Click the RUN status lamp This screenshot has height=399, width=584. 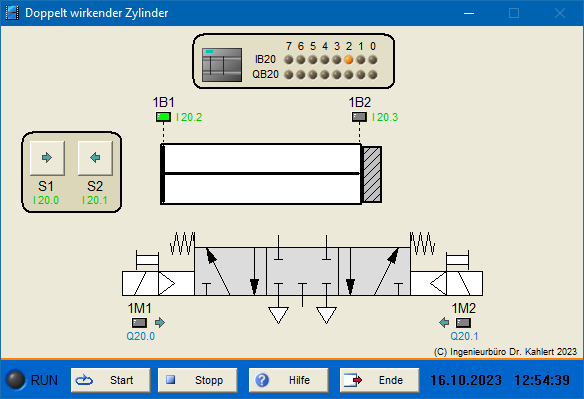pyautogui.click(x=16, y=380)
